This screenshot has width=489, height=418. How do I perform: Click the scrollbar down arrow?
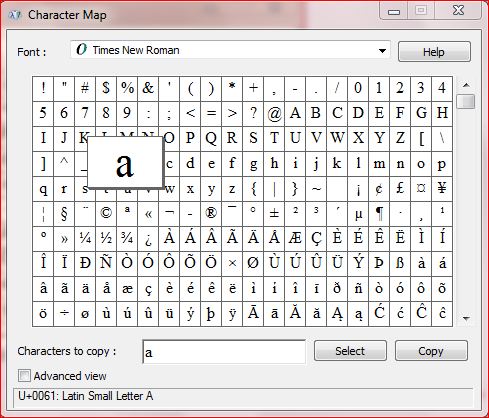[466, 319]
